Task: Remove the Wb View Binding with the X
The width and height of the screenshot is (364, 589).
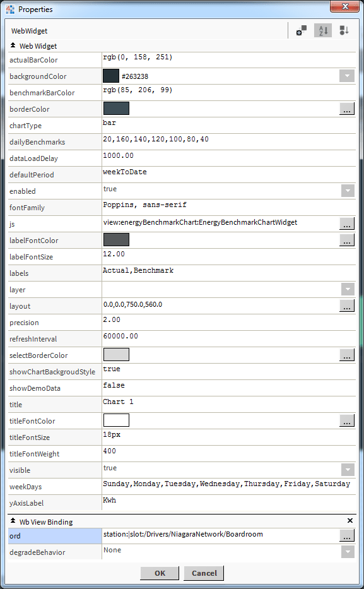Action: [x=349, y=520]
